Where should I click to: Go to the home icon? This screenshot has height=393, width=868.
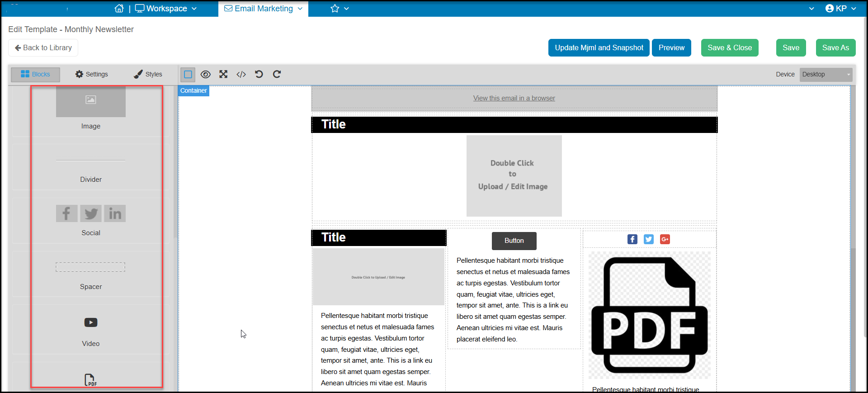pyautogui.click(x=119, y=9)
